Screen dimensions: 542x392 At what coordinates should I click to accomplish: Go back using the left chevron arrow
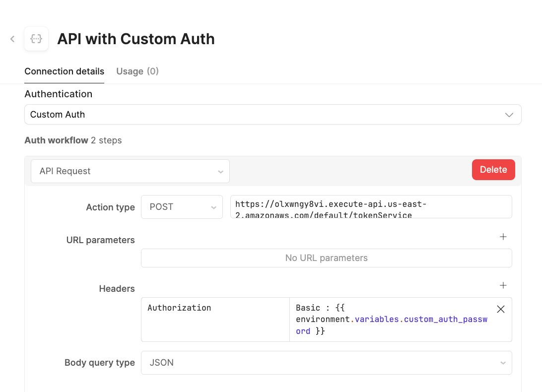pos(12,39)
